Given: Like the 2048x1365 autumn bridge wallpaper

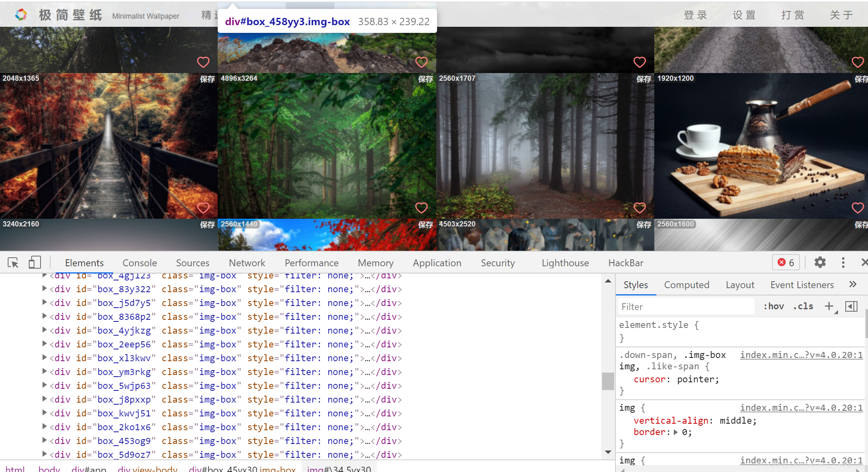Looking at the screenshot, I should coord(203,208).
